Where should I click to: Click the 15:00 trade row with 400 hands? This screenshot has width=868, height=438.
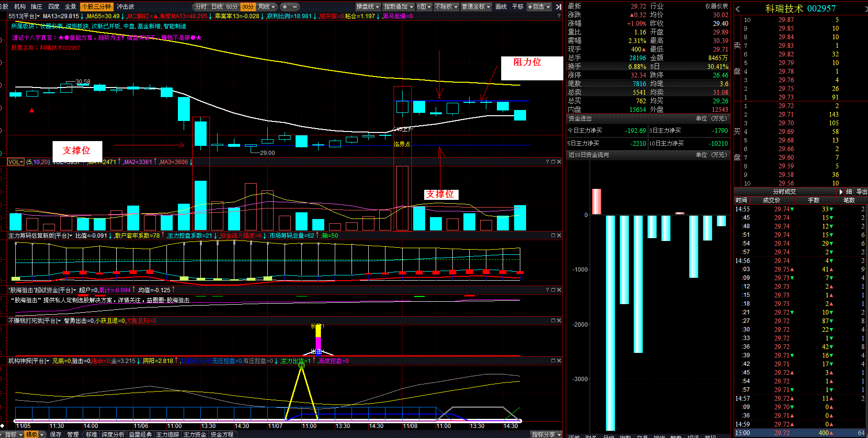pos(801,433)
